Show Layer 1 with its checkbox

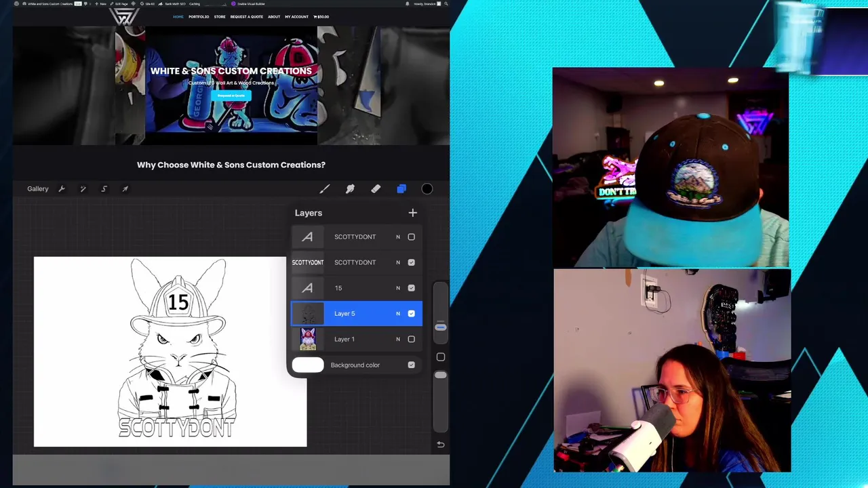[412, 340]
